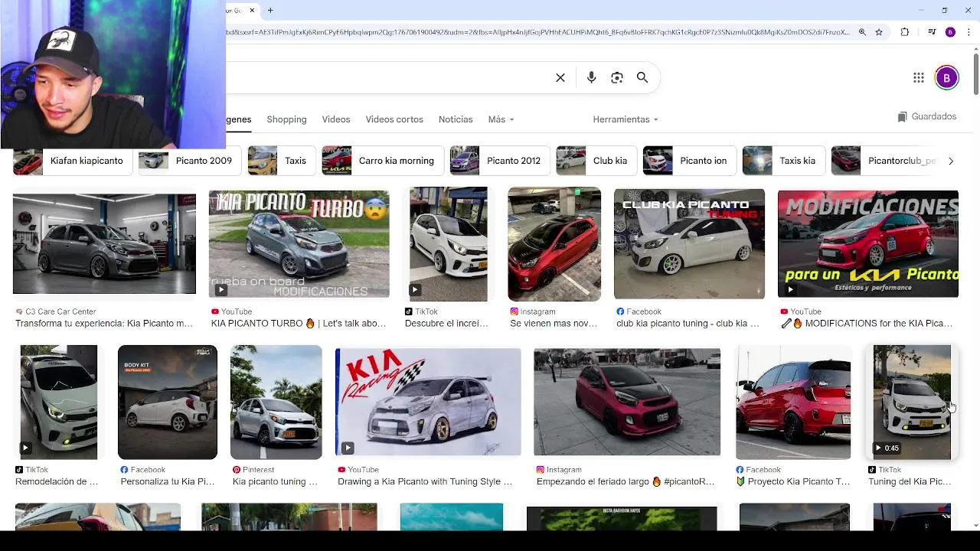
Task: Open the browser extensions puzzle icon
Action: 905,32
